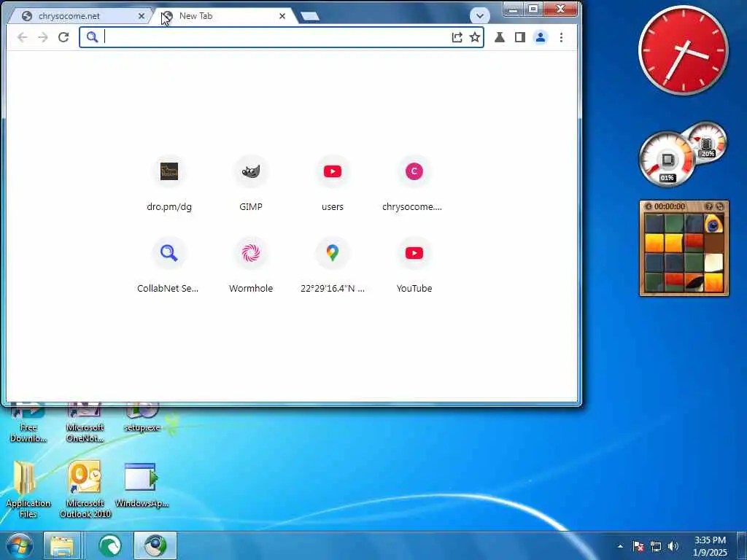Share this page icon in address bar
Image resolution: width=747 pixels, height=560 pixels.
[457, 37]
